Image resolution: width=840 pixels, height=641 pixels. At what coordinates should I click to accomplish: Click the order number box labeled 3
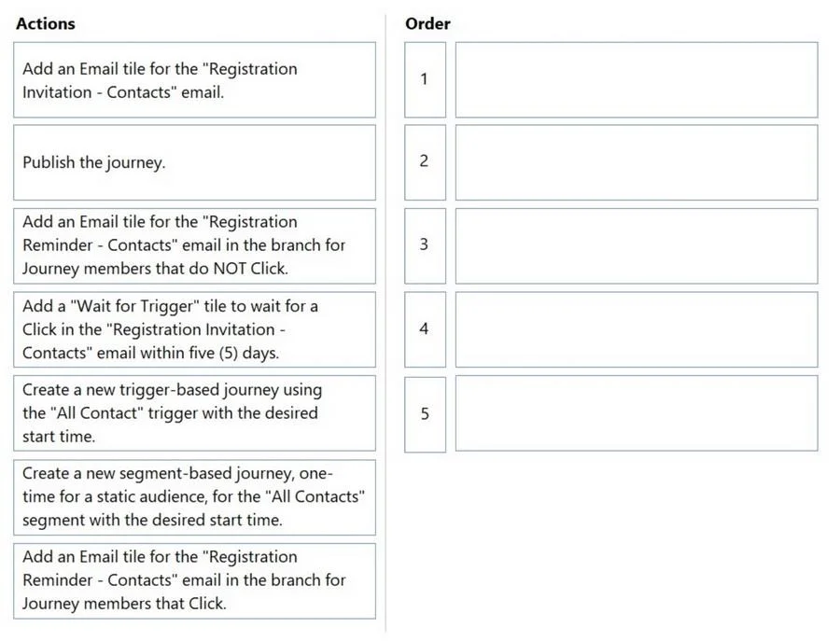(425, 245)
